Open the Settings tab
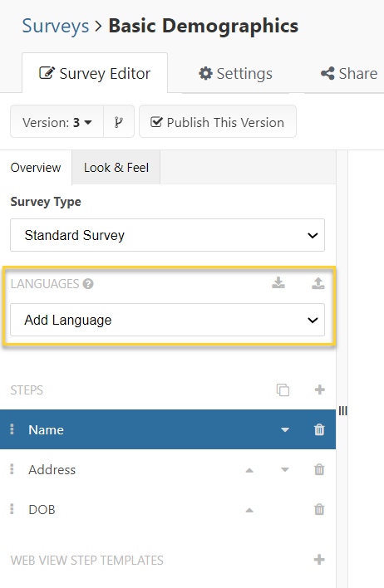This screenshot has height=588, width=384. click(236, 73)
